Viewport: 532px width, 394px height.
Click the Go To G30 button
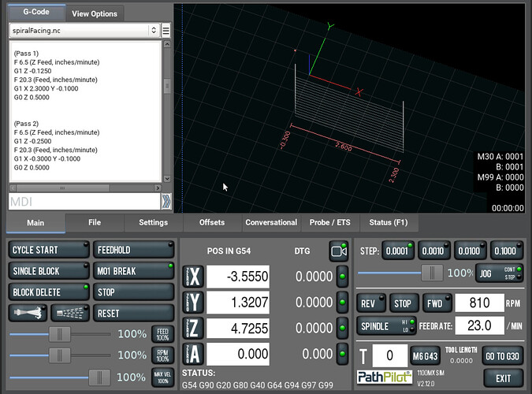(502, 356)
